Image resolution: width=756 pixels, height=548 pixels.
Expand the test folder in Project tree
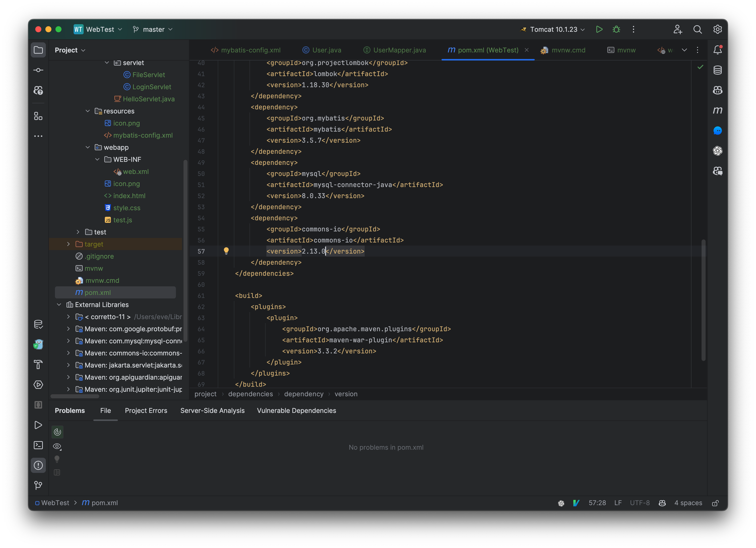(x=78, y=232)
